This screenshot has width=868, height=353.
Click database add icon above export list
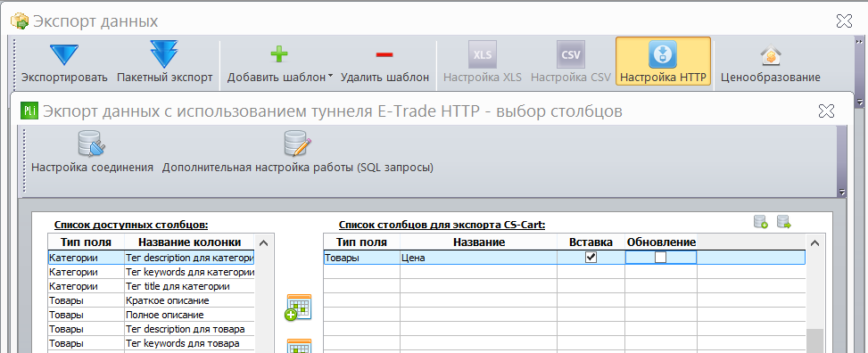[x=761, y=222]
